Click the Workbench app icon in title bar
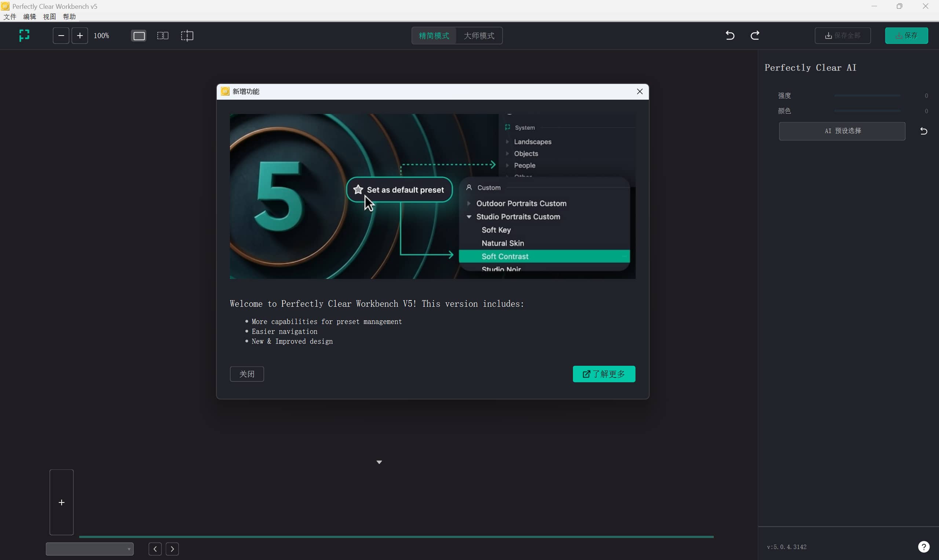Viewport: 939px width, 560px height. 5,6
